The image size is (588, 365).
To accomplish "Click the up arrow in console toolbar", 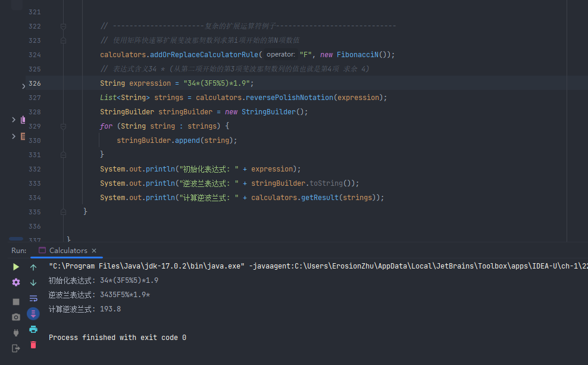I will [33, 267].
